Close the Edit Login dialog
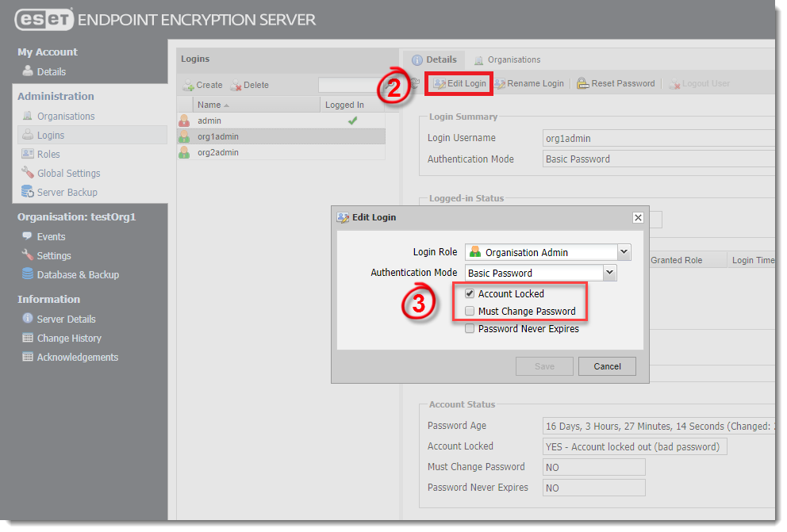787x532 pixels. [638, 217]
